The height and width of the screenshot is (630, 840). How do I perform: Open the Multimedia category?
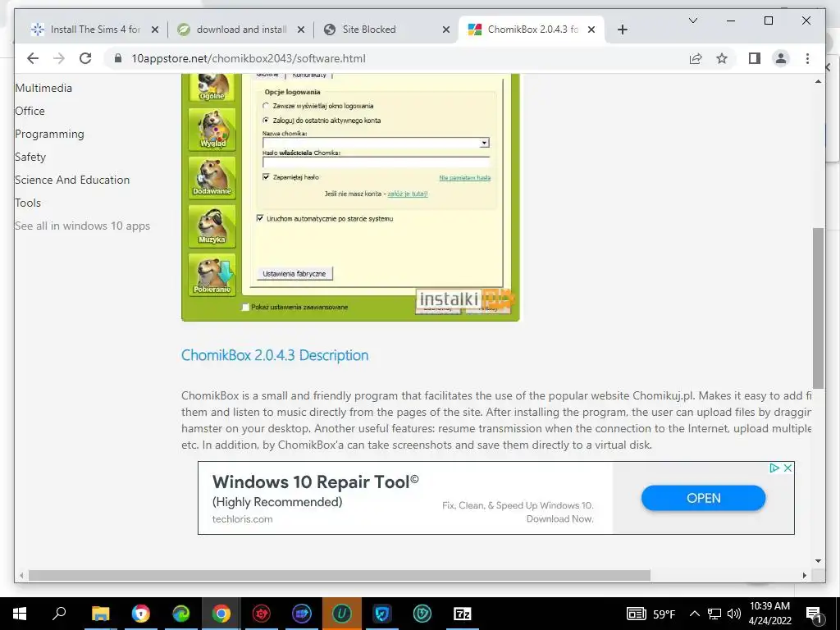tap(43, 88)
